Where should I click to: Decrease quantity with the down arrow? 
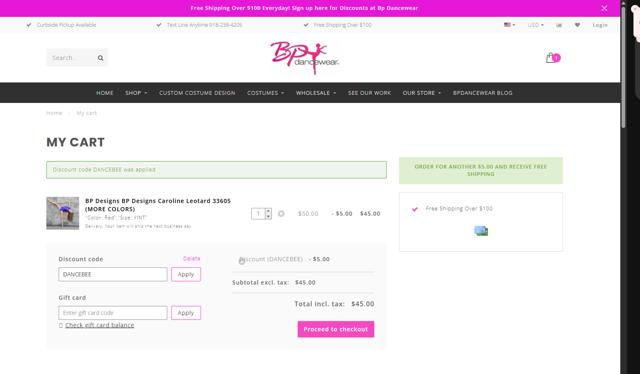268,216
